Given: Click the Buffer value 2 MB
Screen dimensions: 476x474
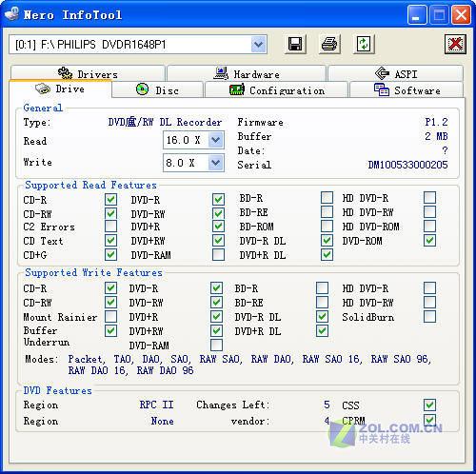Looking at the screenshot, I should (436, 136).
